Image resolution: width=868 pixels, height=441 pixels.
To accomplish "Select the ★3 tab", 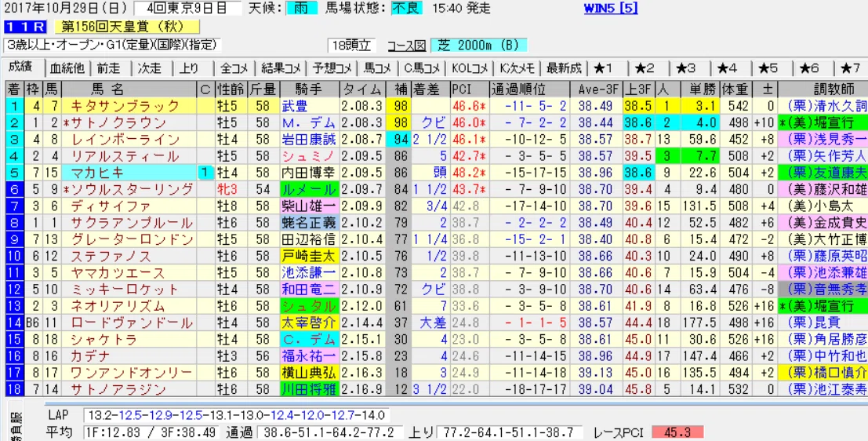I will coord(686,69).
